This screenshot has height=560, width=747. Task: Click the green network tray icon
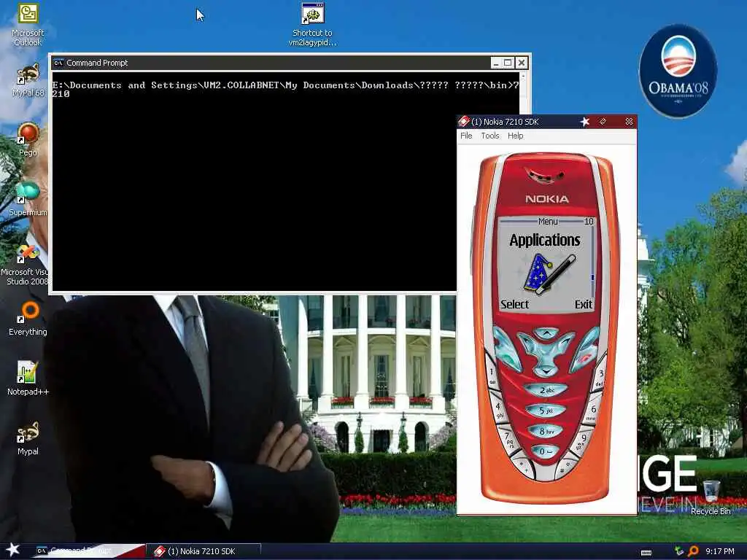tap(679, 551)
